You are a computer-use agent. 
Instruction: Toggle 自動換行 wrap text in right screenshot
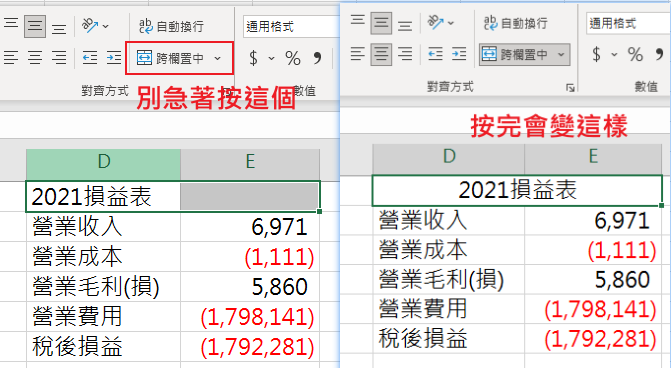[516, 23]
